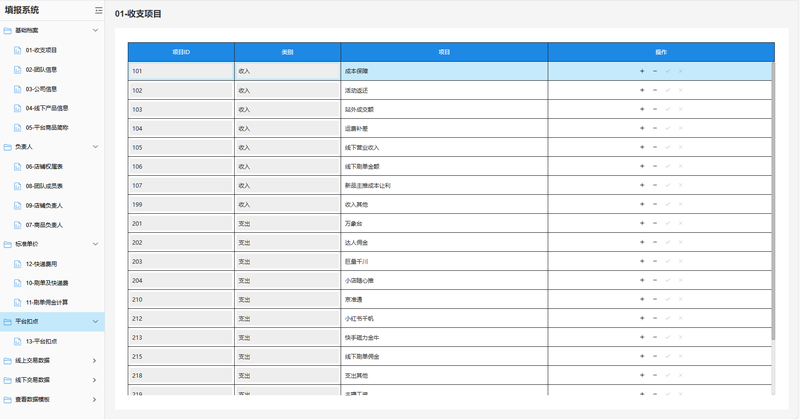Click the confirm checkmark icon in row 101
800x419 pixels.
pos(667,71)
